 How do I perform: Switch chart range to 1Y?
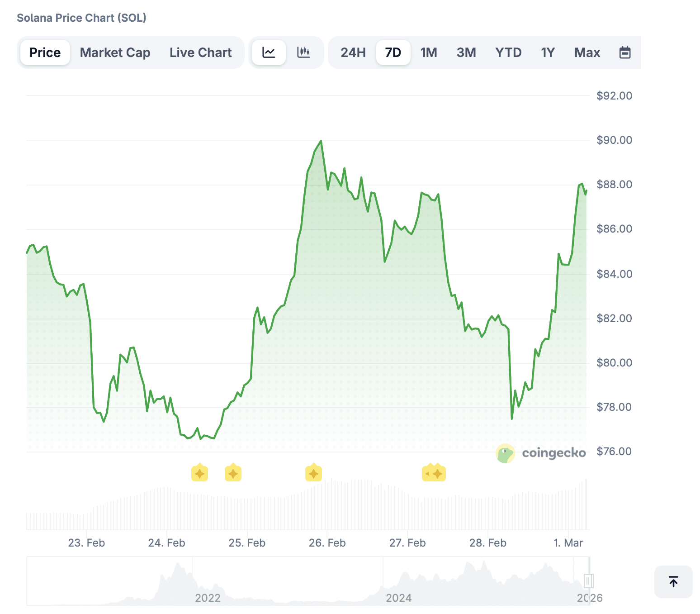click(548, 52)
